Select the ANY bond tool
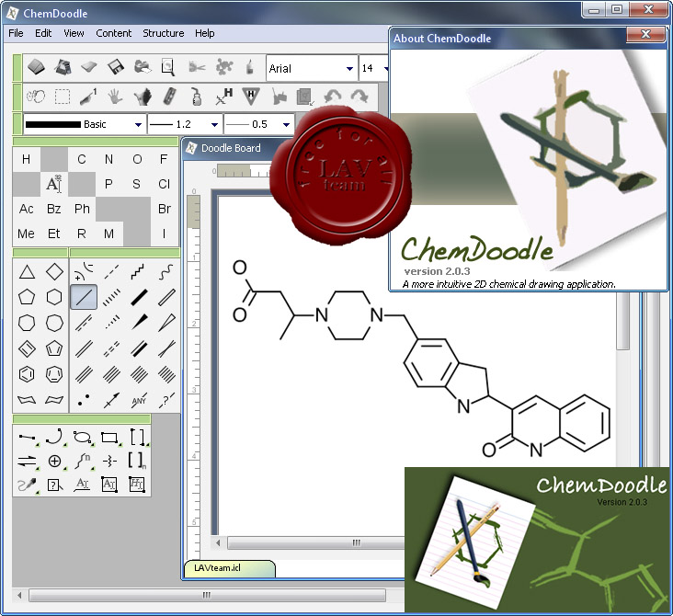The width and height of the screenshot is (673, 616). pyautogui.click(x=139, y=400)
